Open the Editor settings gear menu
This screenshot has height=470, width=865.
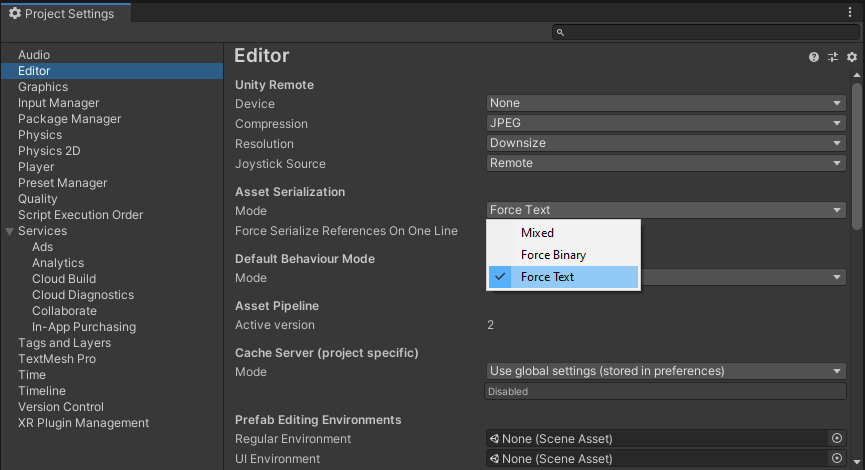(852, 58)
